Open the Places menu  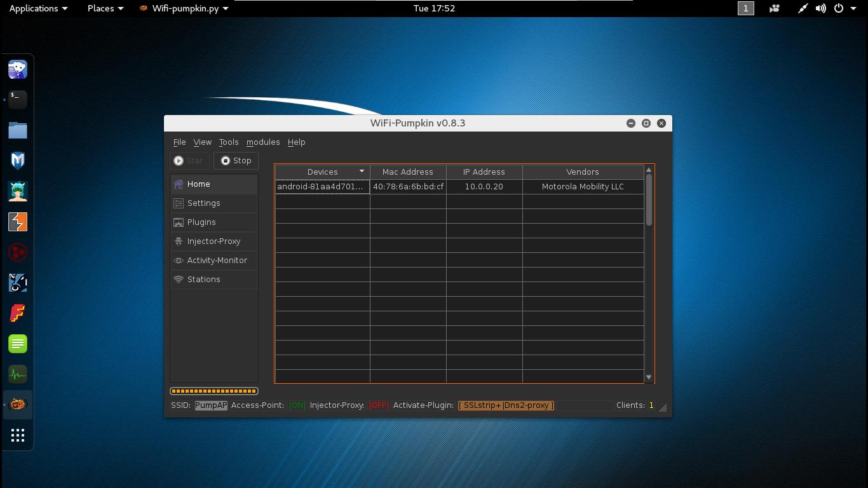105,8
